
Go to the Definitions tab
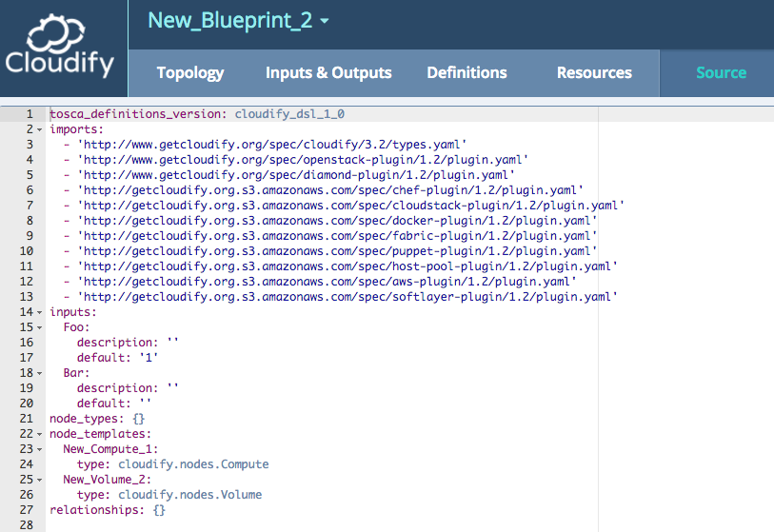[466, 73]
